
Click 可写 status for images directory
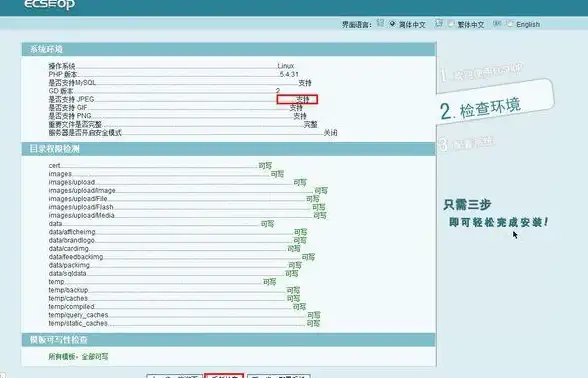277,174
